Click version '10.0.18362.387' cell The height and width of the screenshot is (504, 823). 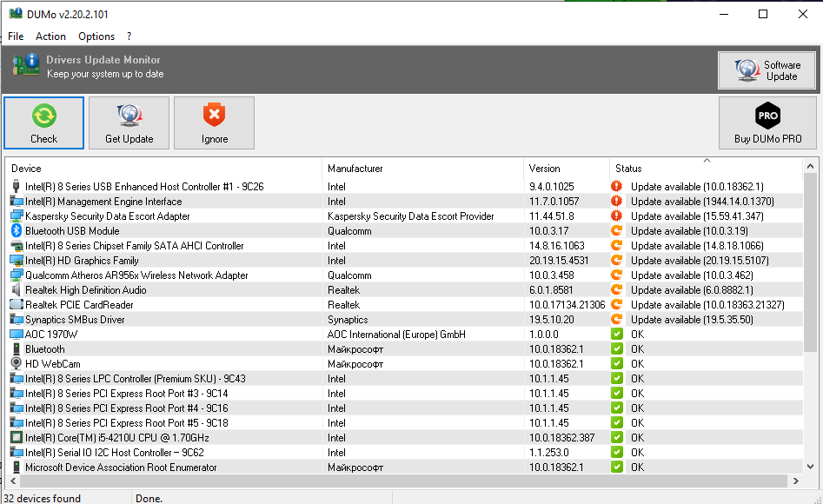pyautogui.click(x=561, y=438)
